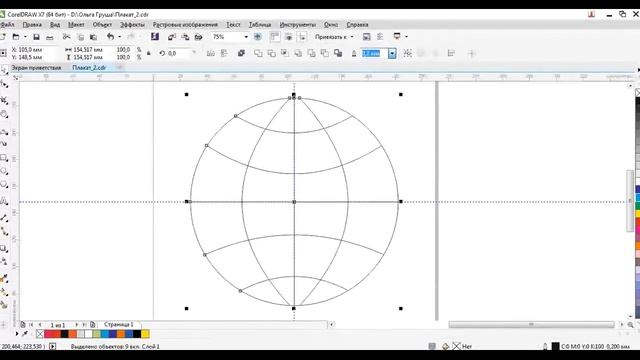Viewport: 640px width, 360px height.
Task: Open the zoom level 75% dropdown
Action: pyautogui.click(x=246, y=37)
